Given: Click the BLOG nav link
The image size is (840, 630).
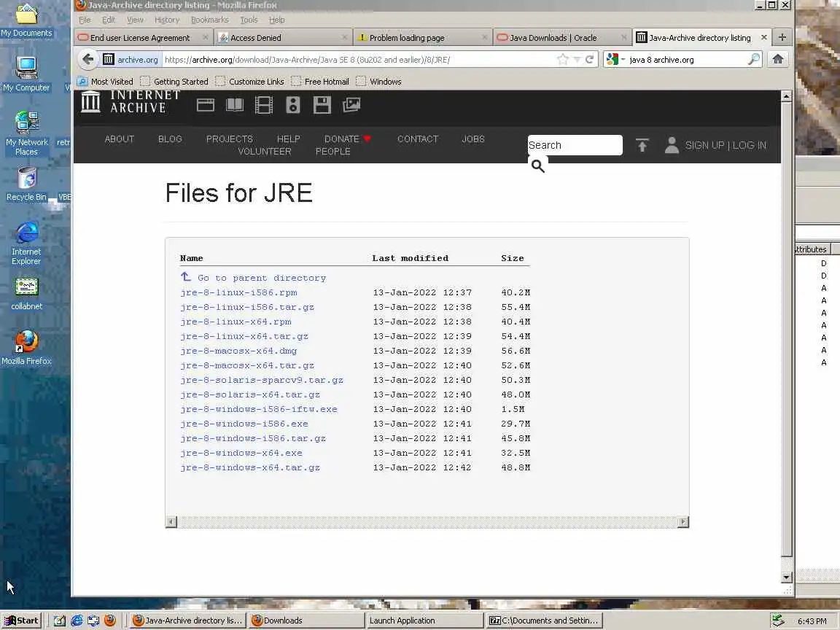Looking at the screenshot, I should [170, 139].
